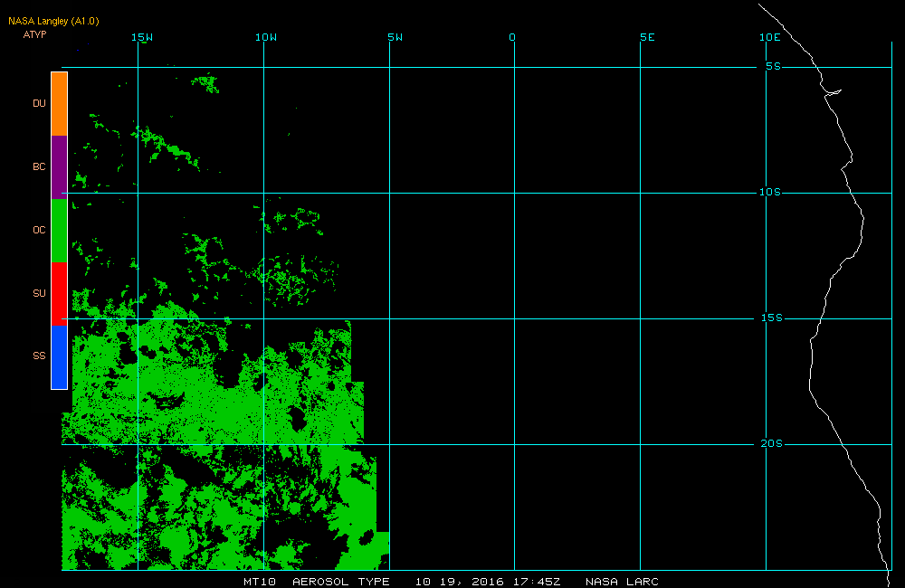Click the 15S latitude label
Screen dimensions: 905x588
(772, 318)
